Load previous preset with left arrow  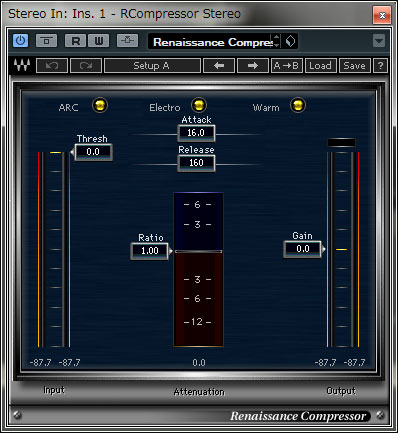[x=219, y=66]
